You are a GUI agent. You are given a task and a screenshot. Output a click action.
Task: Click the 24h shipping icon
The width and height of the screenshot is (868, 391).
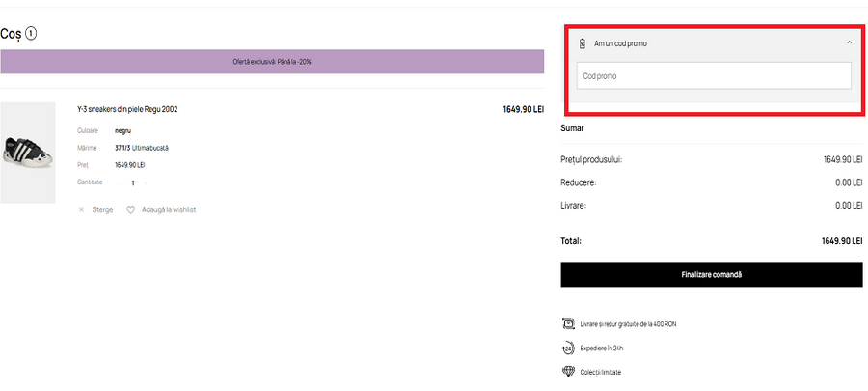(567, 349)
